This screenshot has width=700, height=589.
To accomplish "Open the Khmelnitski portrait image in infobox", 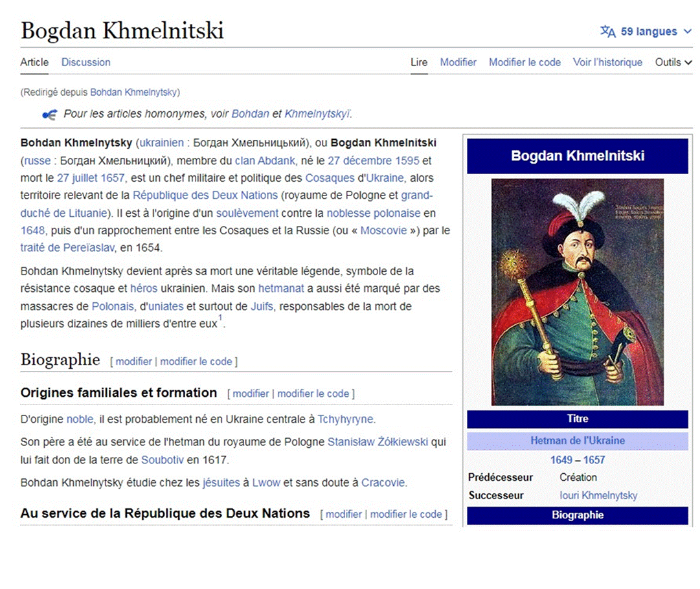I will tap(577, 293).
